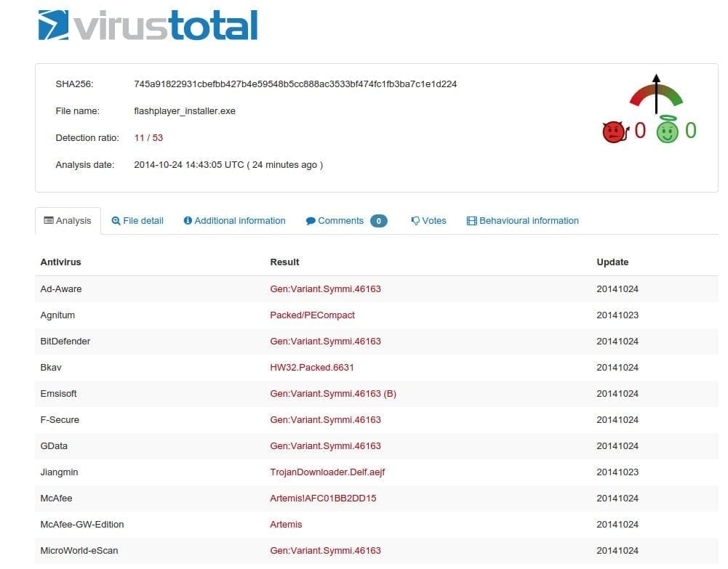728x569 pixels.
Task: Click the Agnitum antivirus name
Action: 57,315
